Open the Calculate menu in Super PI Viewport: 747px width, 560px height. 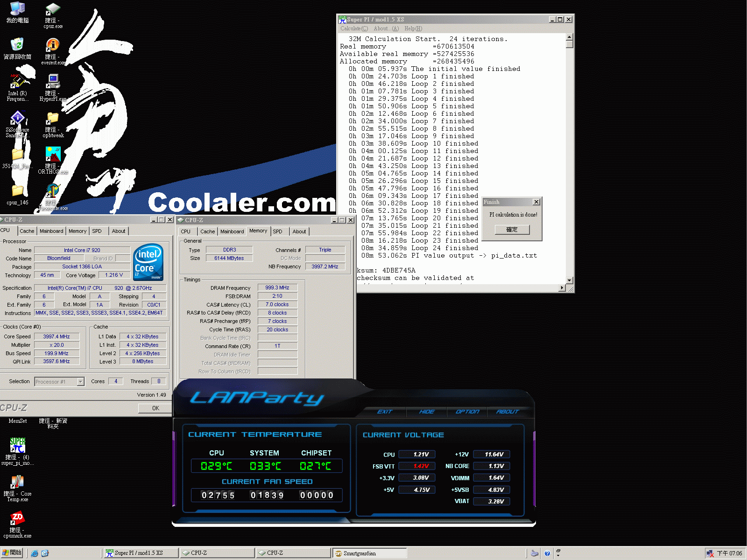[x=354, y=28]
